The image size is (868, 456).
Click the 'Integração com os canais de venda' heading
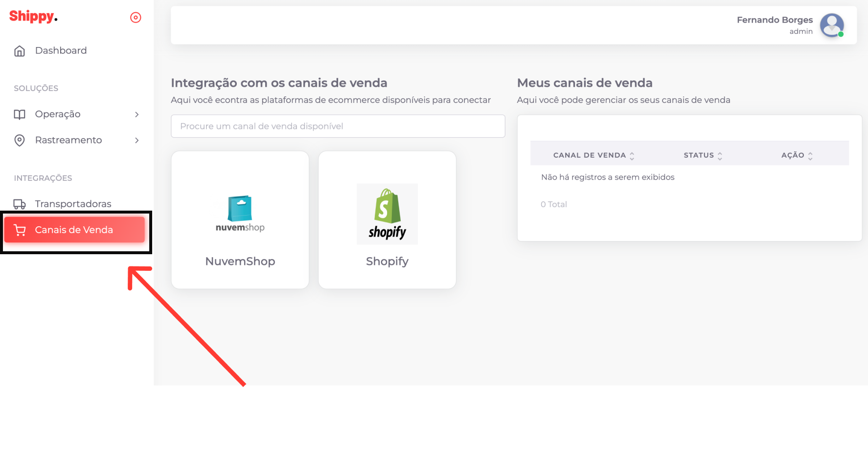pyautogui.click(x=279, y=83)
